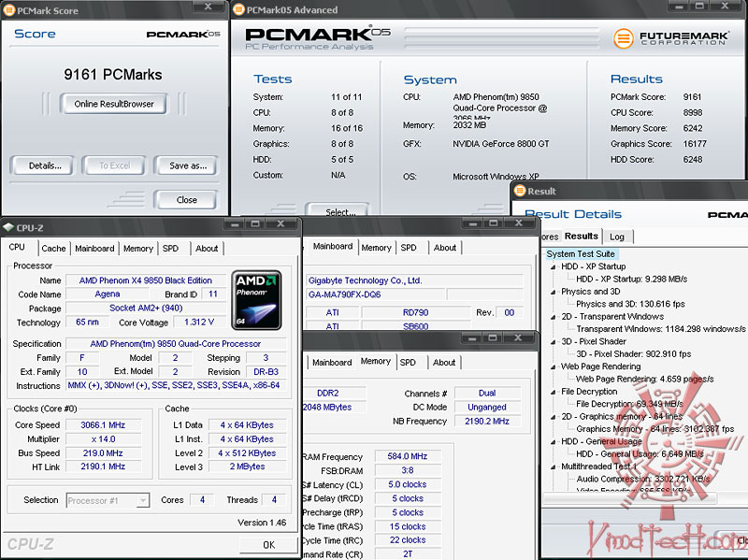
Task: Click Code Name value Agena
Action: pyautogui.click(x=108, y=294)
